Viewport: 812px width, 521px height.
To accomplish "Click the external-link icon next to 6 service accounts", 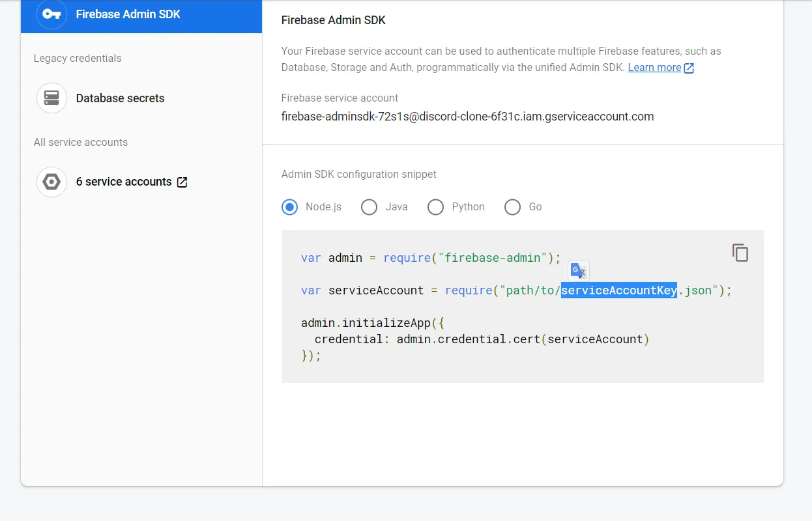I will (182, 182).
